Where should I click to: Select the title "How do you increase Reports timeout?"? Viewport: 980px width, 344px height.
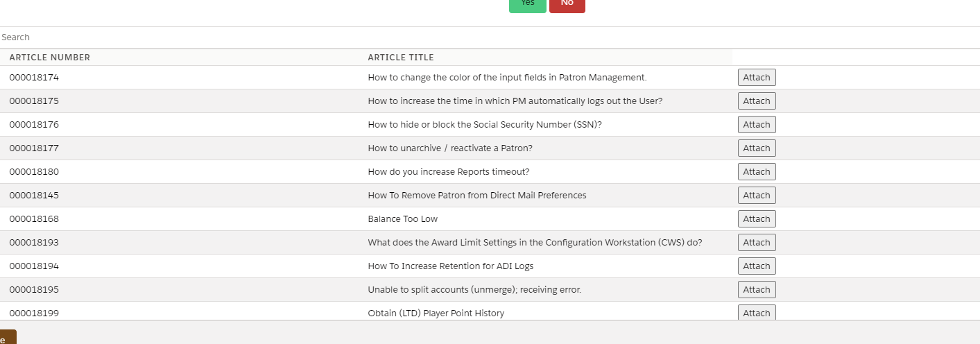pyautogui.click(x=449, y=172)
